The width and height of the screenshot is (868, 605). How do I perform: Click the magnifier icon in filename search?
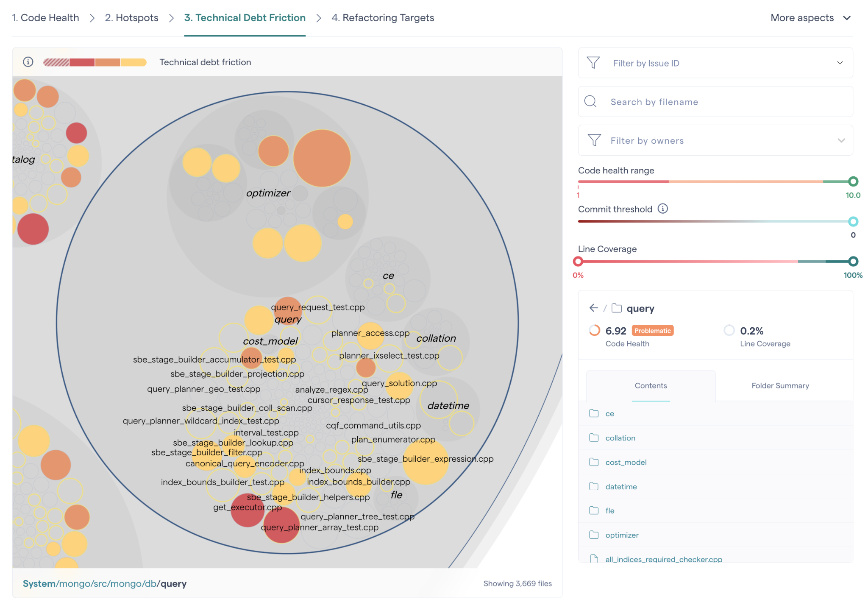coord(590,102)
